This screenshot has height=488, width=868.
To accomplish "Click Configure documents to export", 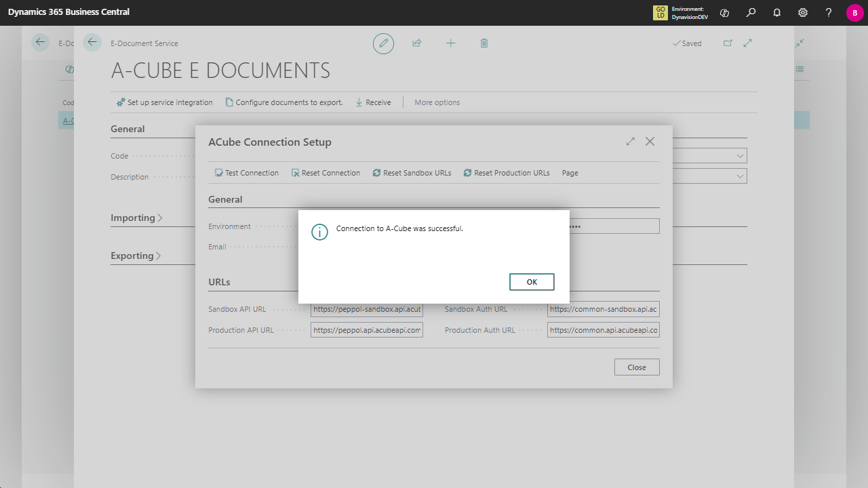I will point(284,102).
